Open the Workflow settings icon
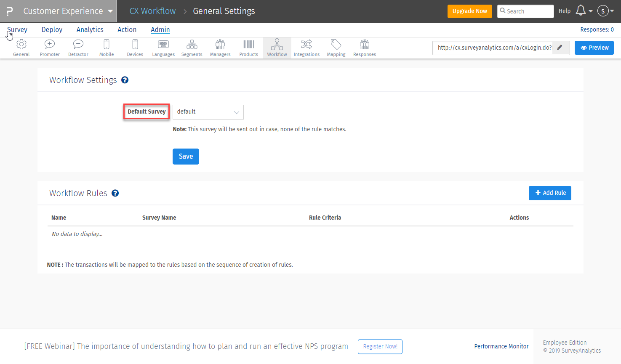The width and height of the screenshot is (621, 364). (x=277, y=48)
